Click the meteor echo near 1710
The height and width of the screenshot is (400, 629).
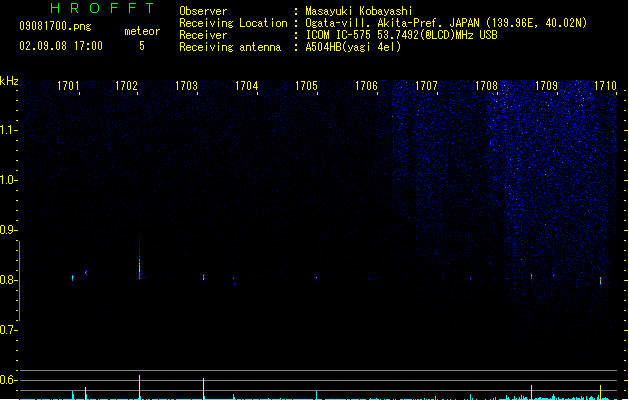pyautogui.click(x=601, y=280)
